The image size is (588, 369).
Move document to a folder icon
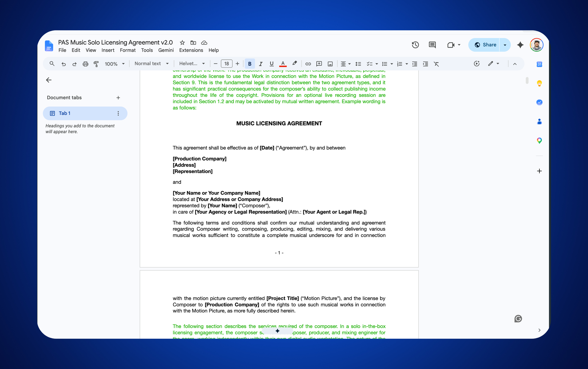(193, 43)
